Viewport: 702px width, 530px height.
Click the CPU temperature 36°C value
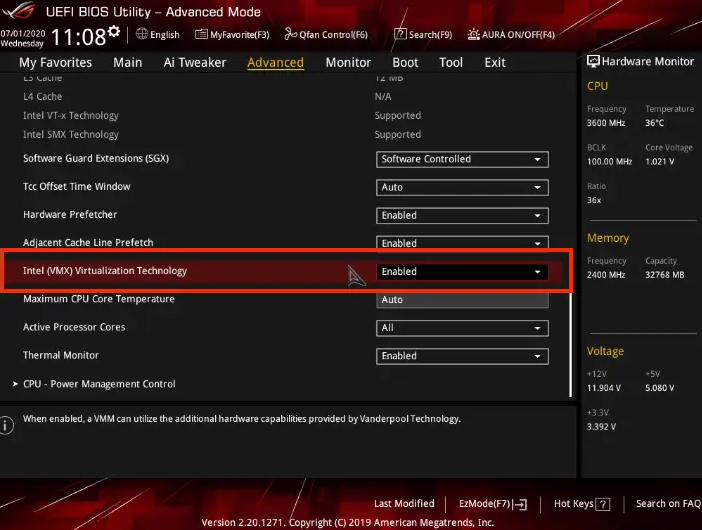tap(655, 123)
